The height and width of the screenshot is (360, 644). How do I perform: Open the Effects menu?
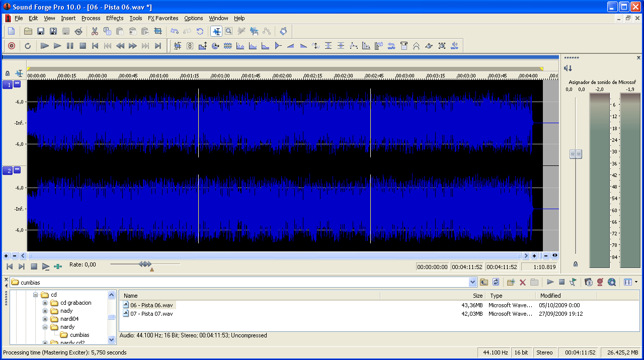pos(114,18)
